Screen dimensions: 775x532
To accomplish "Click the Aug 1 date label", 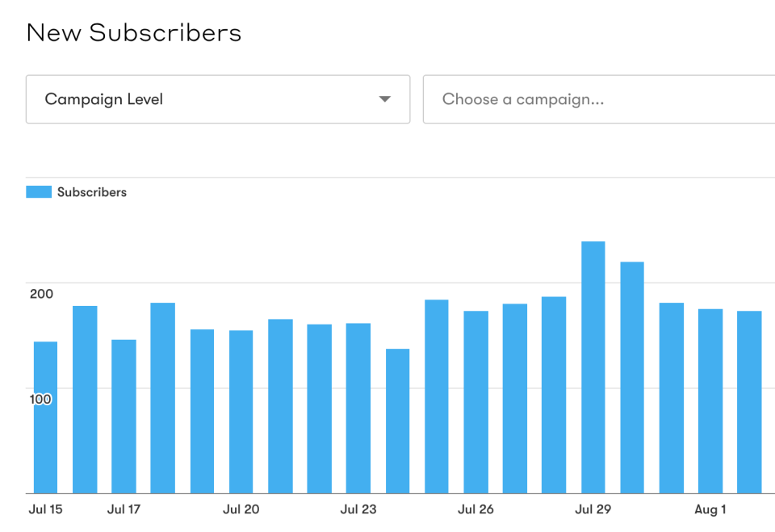I will coord(710,509).
